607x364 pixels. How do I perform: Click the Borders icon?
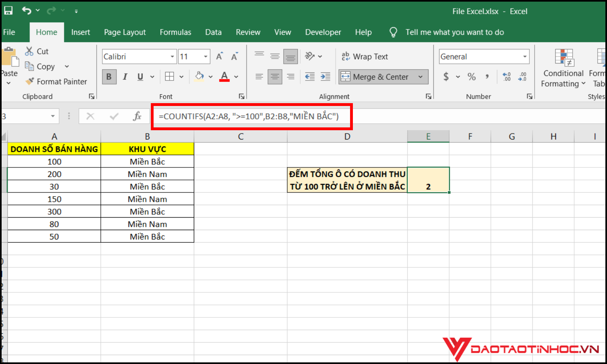click(170, 76)
